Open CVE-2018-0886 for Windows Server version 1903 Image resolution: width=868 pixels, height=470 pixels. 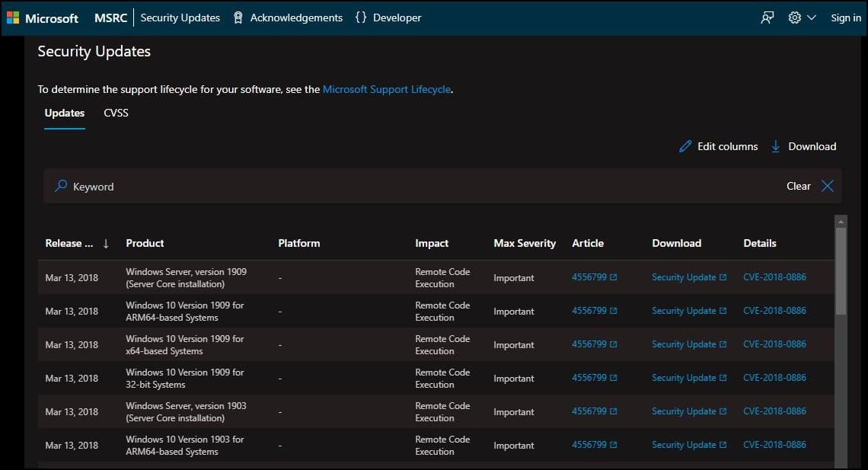[775, 411]
